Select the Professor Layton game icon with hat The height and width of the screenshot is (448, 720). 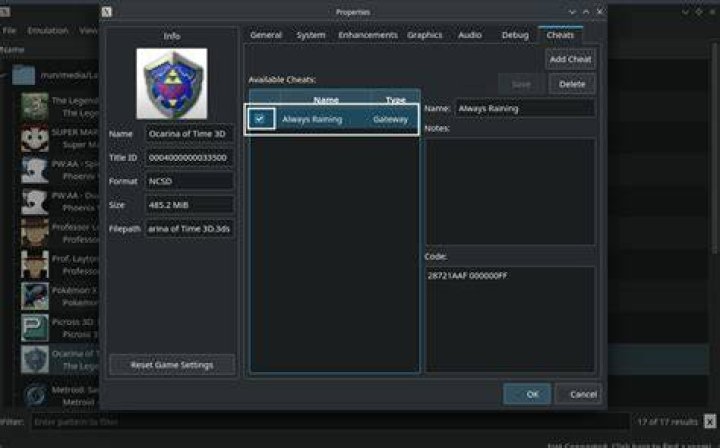[x=35, y=233]
